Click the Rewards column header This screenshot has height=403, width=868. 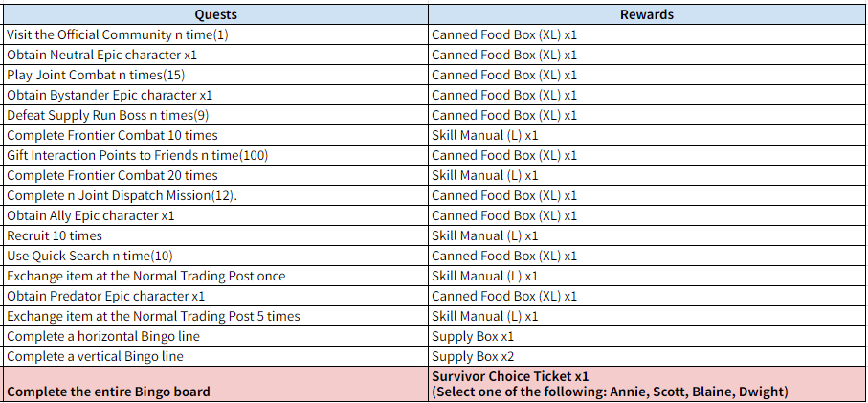click(x=646, y=14)
